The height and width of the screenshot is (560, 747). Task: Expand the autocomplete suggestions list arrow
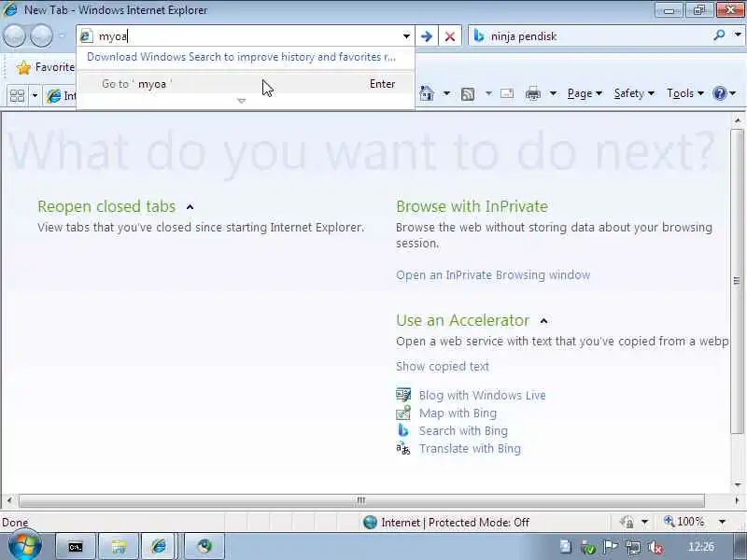click(x=242, y=101)
